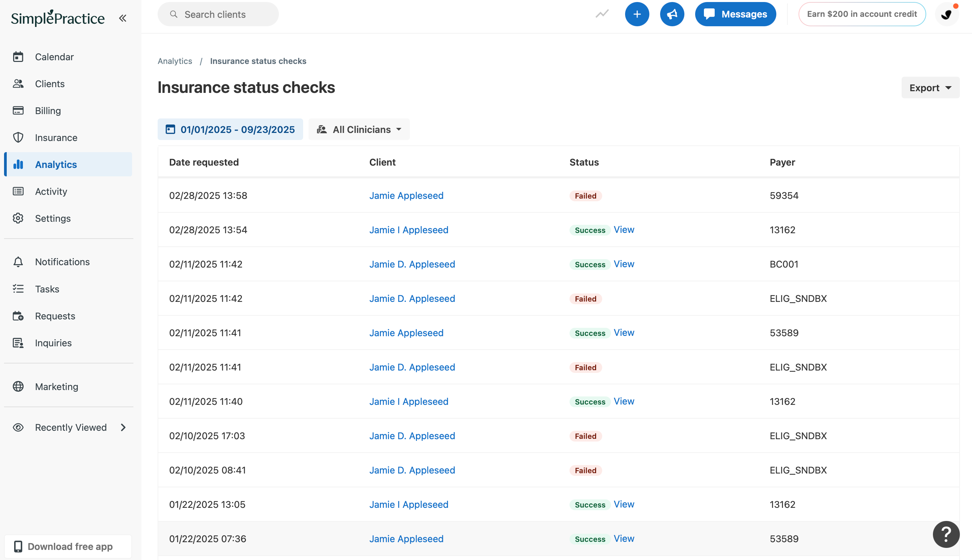Click the profile avatar icon top right
The image size is (972, 560).
[x=947, y=14]
